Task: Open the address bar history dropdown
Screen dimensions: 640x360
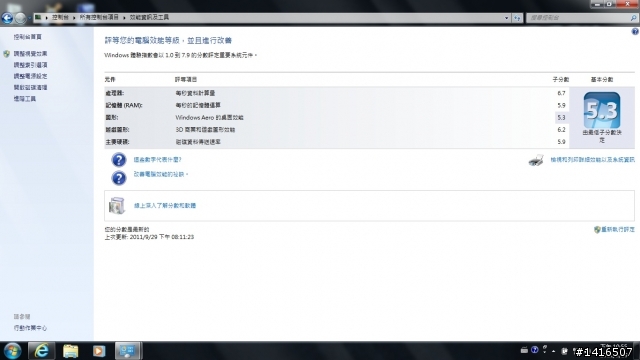Action: point(506,18)
